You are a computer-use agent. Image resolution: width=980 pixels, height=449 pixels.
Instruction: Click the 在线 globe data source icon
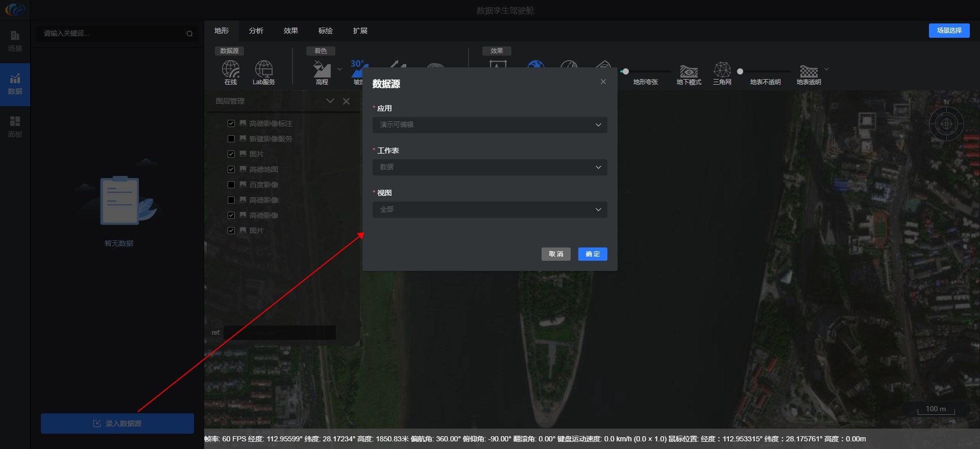pyautogui.click(x=230, y=70)
